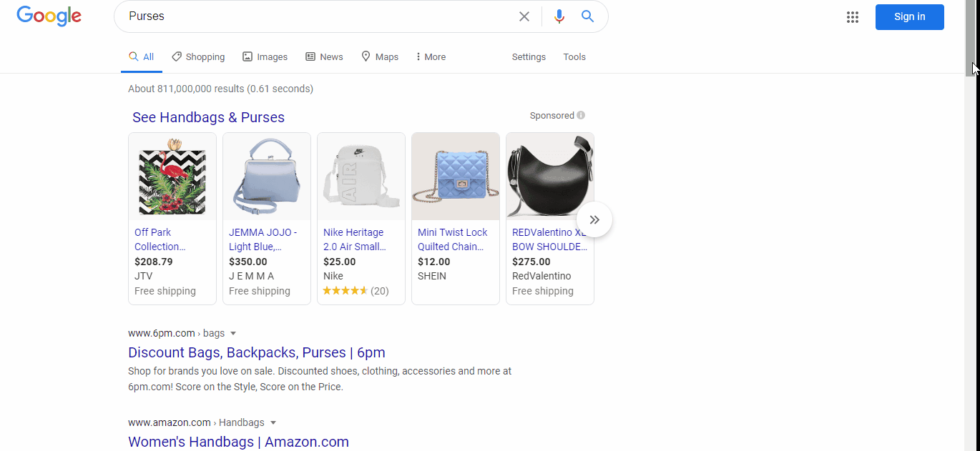Click the Nike Heritage bag thumbnail
The image size is (980, 451).
[361, 177]
